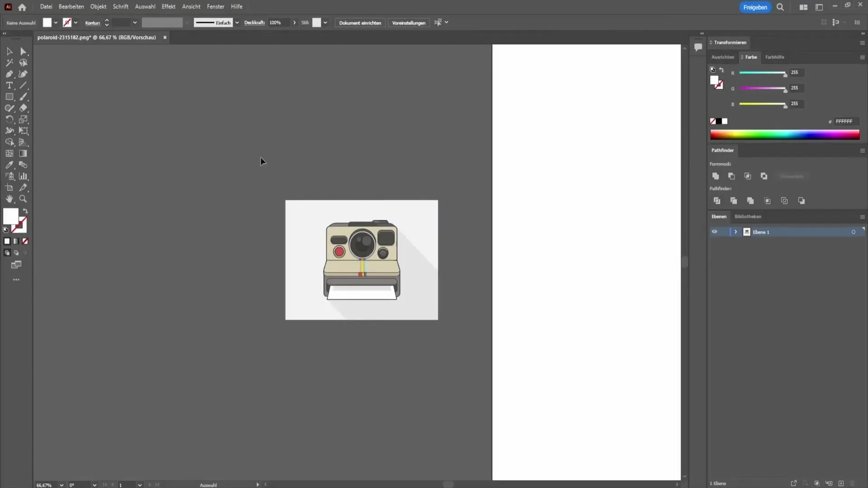Set paint mode to None in toolbar
This screenshot has width=868, height=488.
pyautogui.click(x=25, y=241)
